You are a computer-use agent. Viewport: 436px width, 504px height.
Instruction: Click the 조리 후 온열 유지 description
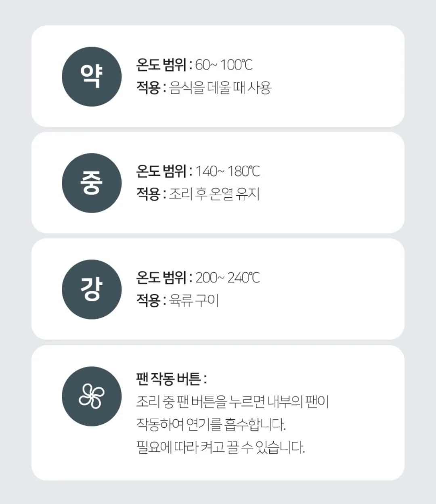coord(214,194)
